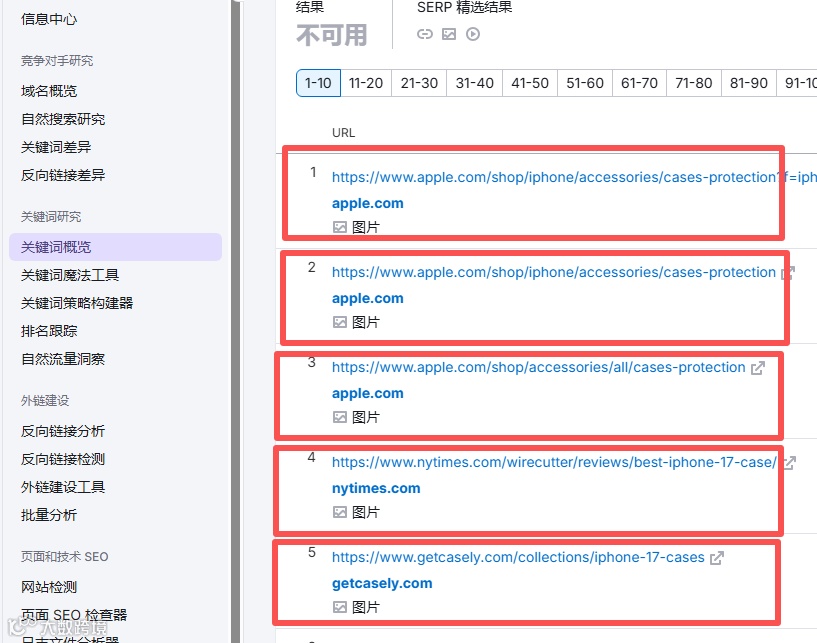Viewport: 817px width, 643px height.
Task: Open 自然流量洞察 in the sidebar
Action: (63, 359)
